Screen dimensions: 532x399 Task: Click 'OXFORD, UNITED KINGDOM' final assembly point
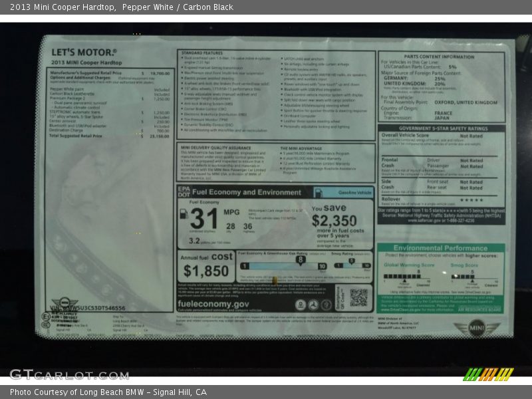click(466, 102)
